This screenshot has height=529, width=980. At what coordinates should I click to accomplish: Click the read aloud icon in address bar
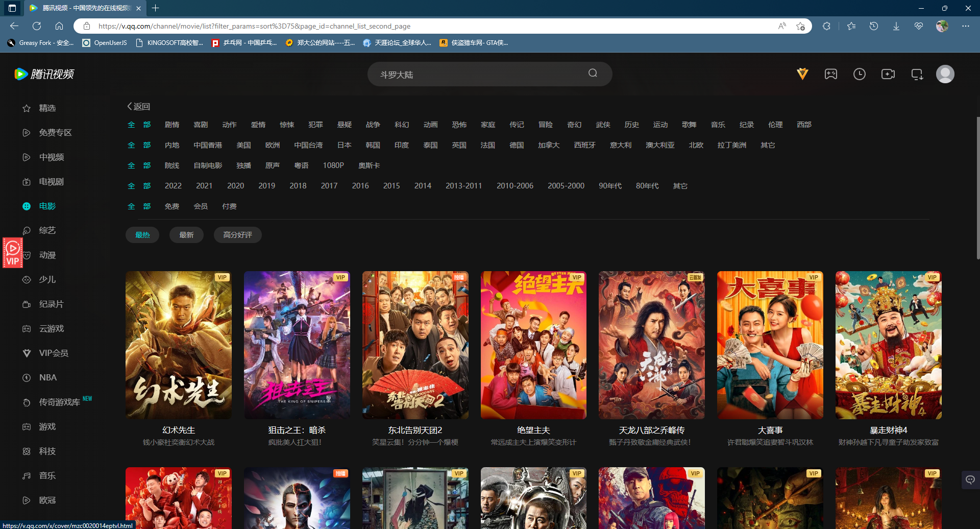pyautogui.click(x=782, y=26)
